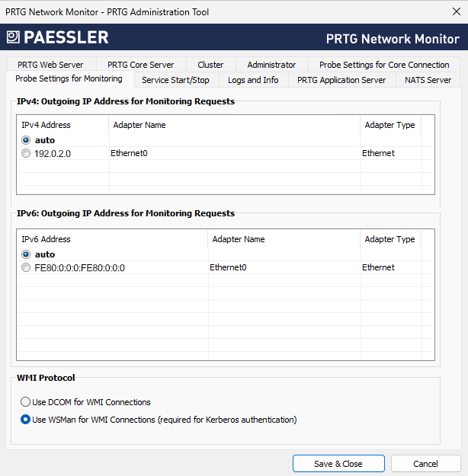Screen dimensions: 468x476
Task: Select the 192.0.2.0 IPv4 address radio
Action: pyautogui.click(x=26, y=153)
